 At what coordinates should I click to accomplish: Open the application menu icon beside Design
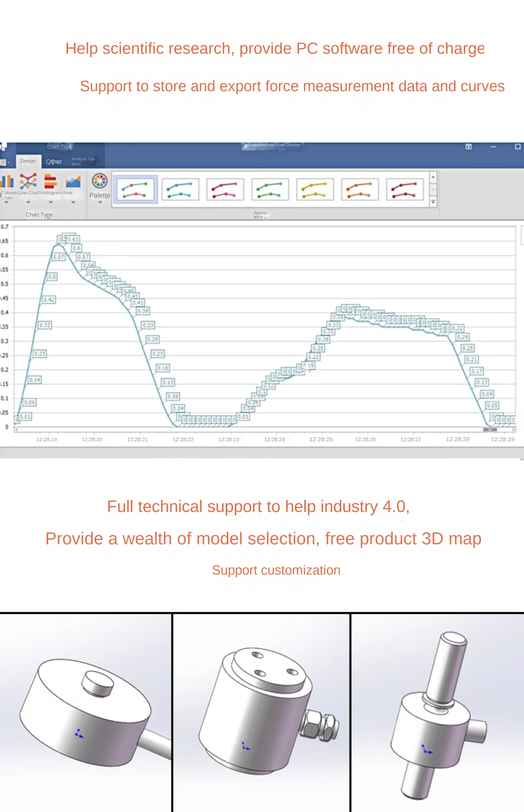tap(3, 162)
